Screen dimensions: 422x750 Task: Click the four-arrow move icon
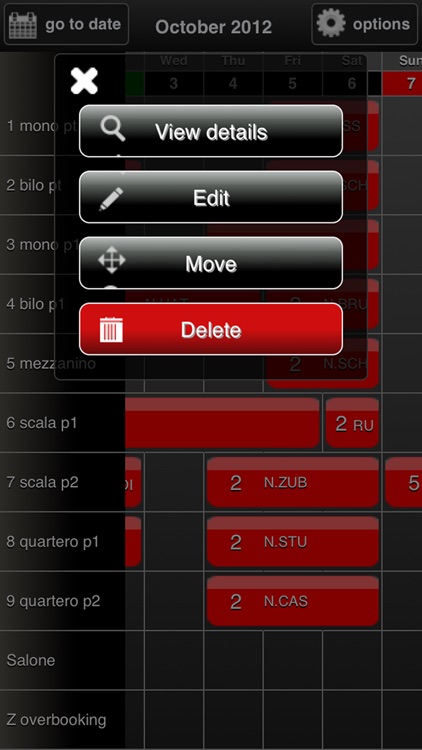tap(111, 261)
